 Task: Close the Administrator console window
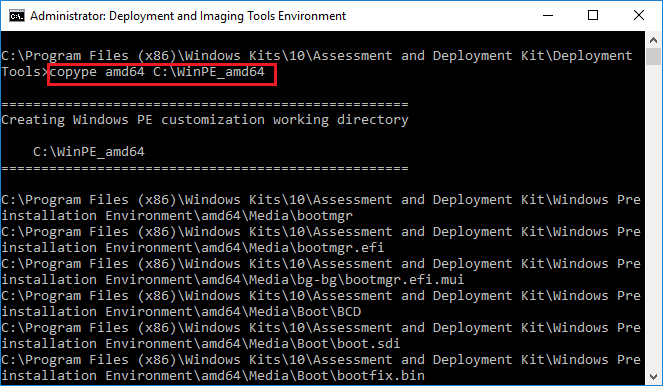pyautogui.click(x=639, y=16)
